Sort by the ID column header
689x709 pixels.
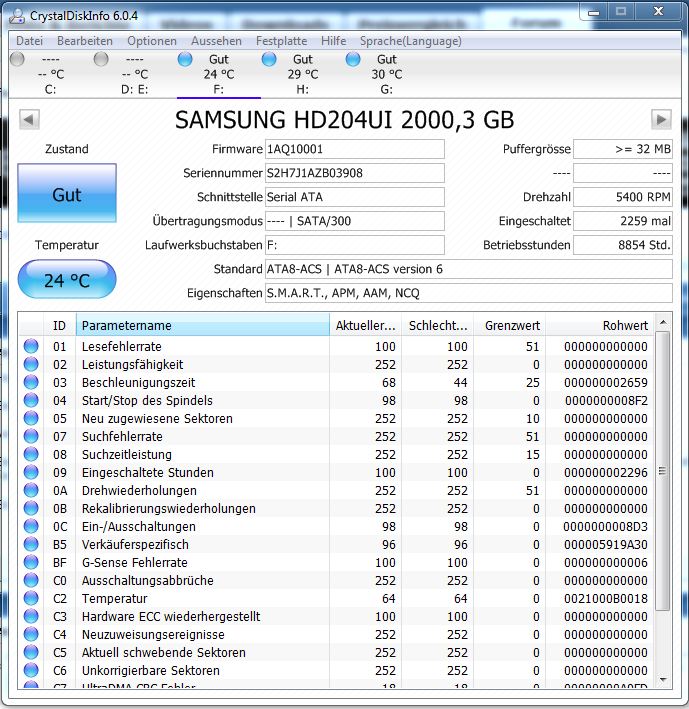59,325
